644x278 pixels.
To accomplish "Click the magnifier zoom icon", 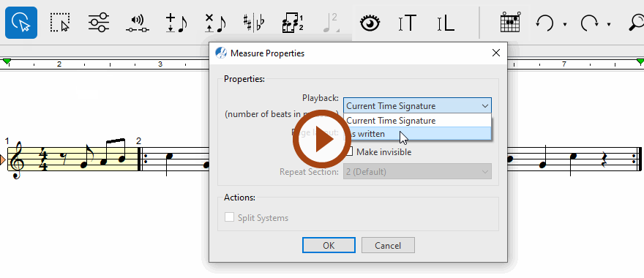I will tap(637, 23).
